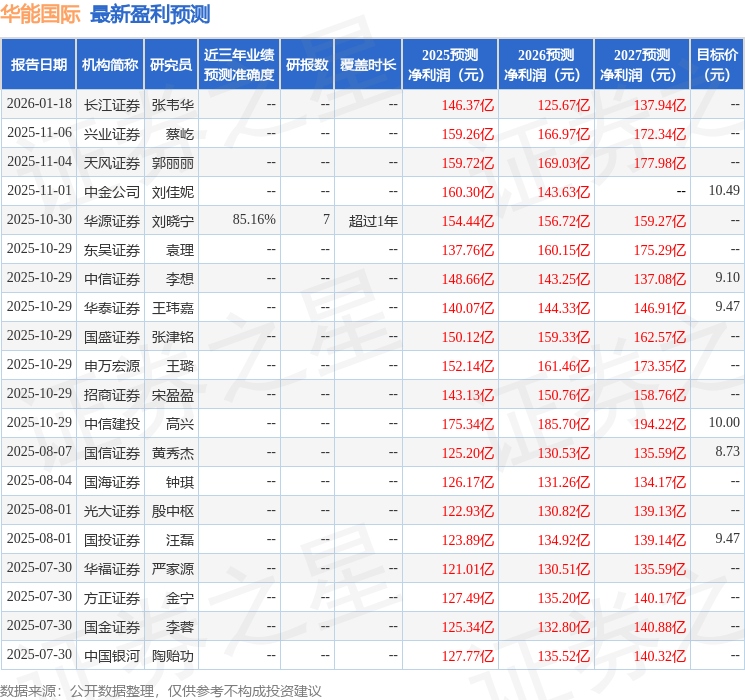Click the target price 9.10
The width and height of the screenshot is (745, 700).
[x=727, y=278]
